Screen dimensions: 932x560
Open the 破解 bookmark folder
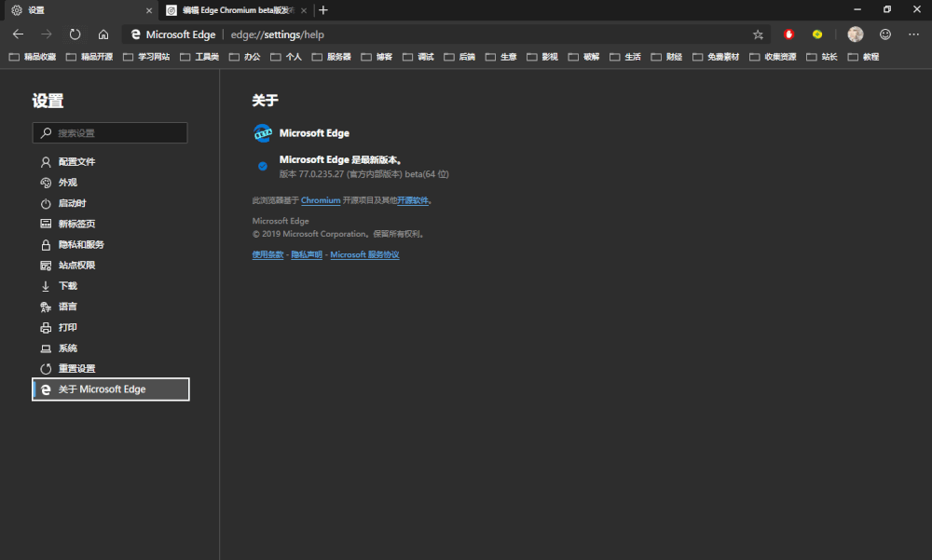tap(583, 57)
